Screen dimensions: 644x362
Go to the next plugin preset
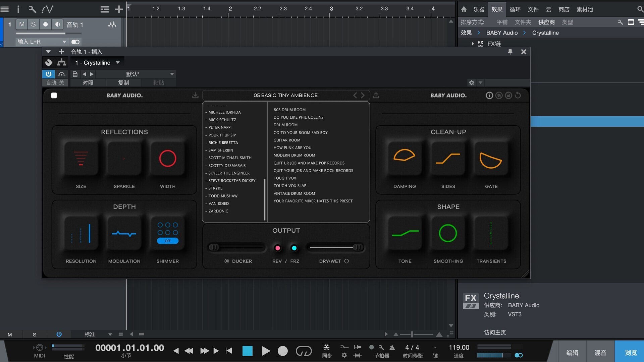point(363,95)
